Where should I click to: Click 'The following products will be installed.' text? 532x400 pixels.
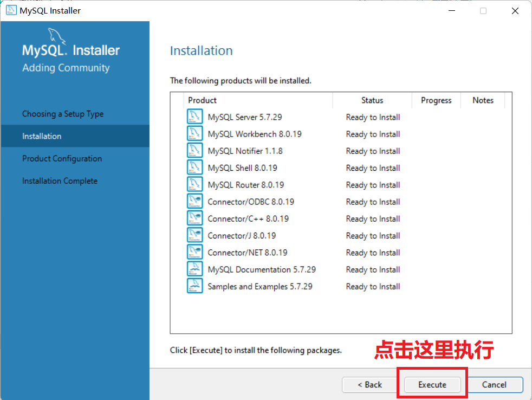(x=241, y=81)
